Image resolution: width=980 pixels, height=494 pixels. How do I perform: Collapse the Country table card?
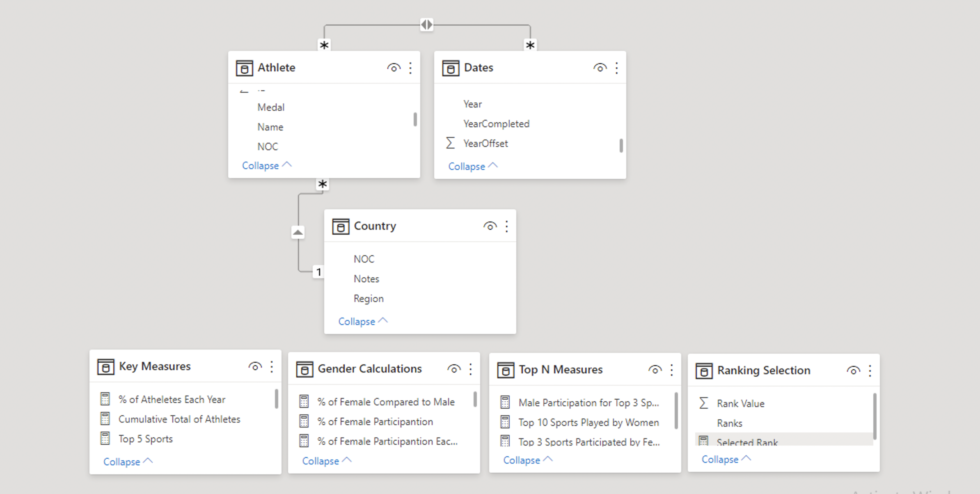pos(363,322)
